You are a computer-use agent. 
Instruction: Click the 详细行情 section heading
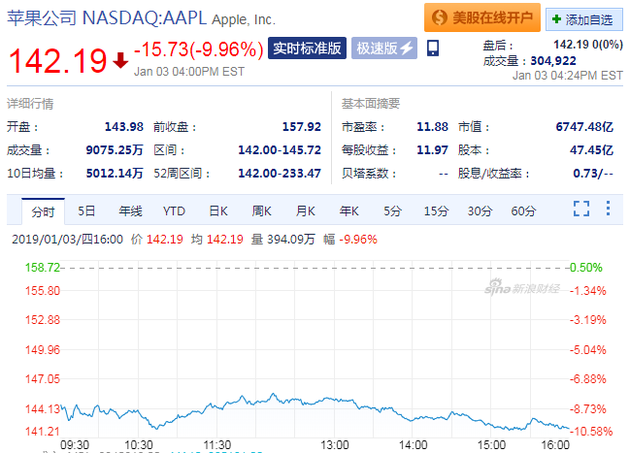pyautogui.click(x=30, y=104)
